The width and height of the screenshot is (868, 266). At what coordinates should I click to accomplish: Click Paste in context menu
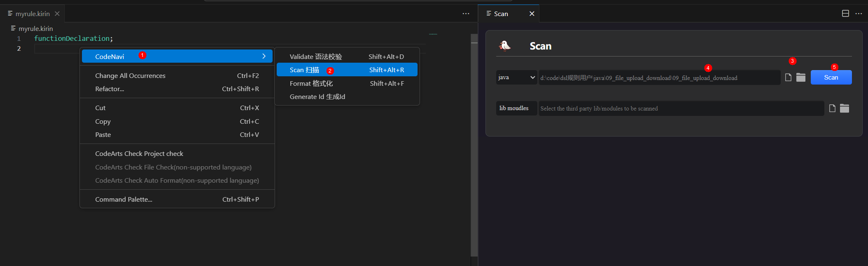click(177, 134)
